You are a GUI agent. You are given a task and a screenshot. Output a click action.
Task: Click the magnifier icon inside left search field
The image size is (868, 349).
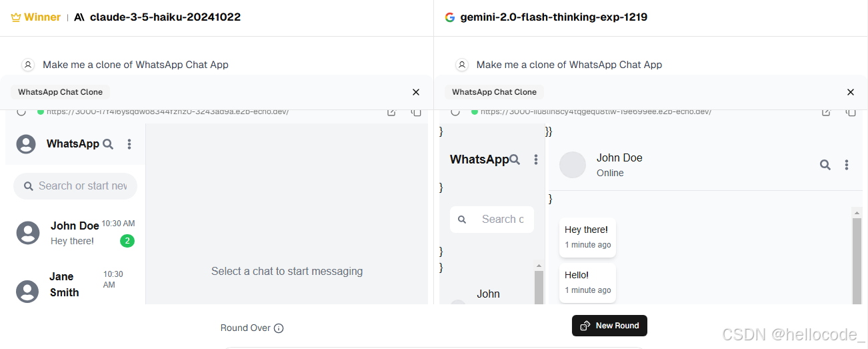tap(29, 186)
